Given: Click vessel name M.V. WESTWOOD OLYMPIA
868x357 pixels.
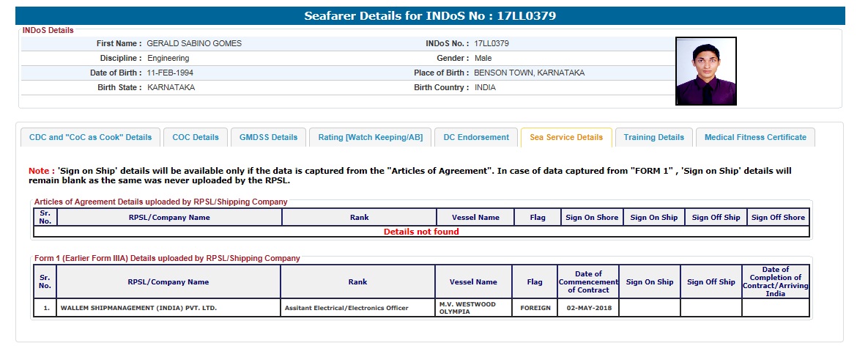Looking at the screenshot, I should (x=473, y=308).
